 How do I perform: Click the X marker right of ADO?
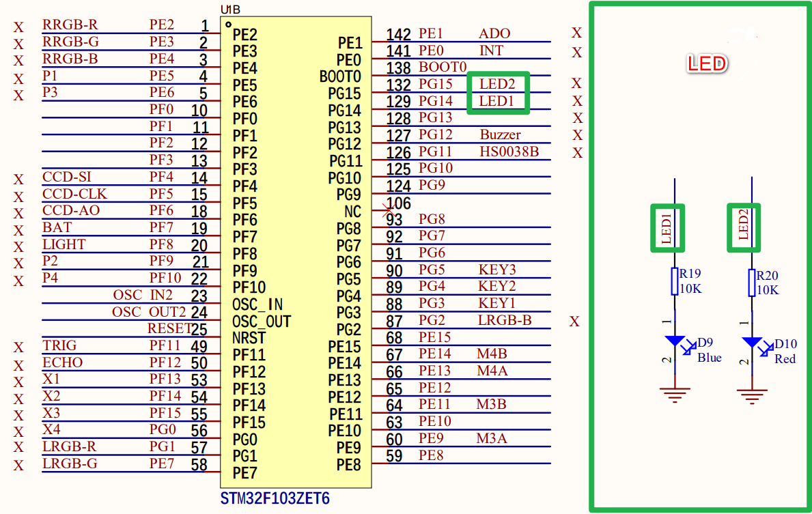click(576, 33)
